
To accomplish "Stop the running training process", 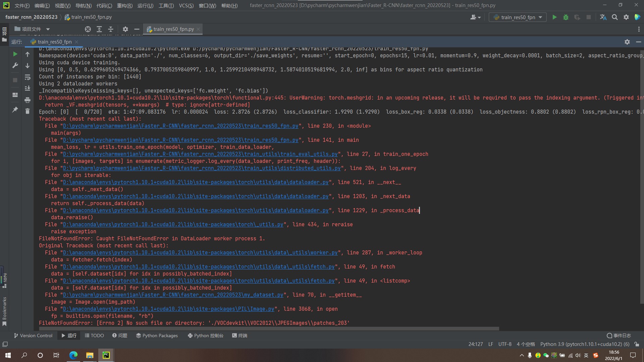I will 589,17.
